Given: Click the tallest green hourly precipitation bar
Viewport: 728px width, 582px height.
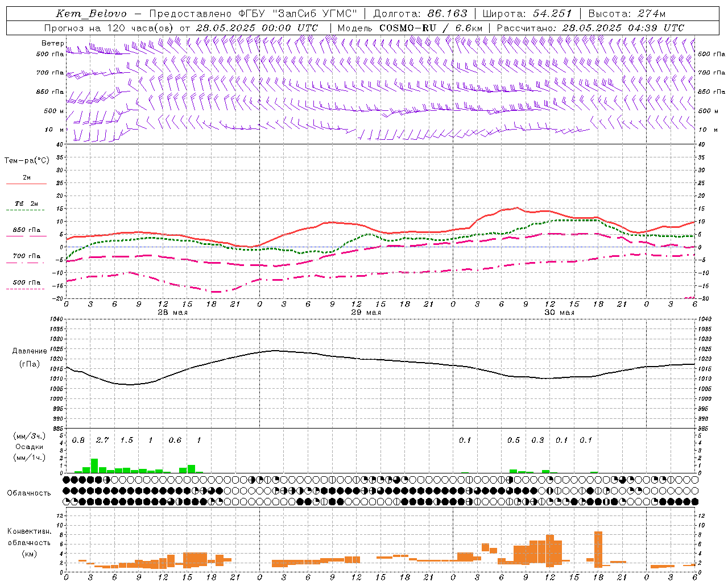Looking at the screenshot, I should [x=94, y=465].
